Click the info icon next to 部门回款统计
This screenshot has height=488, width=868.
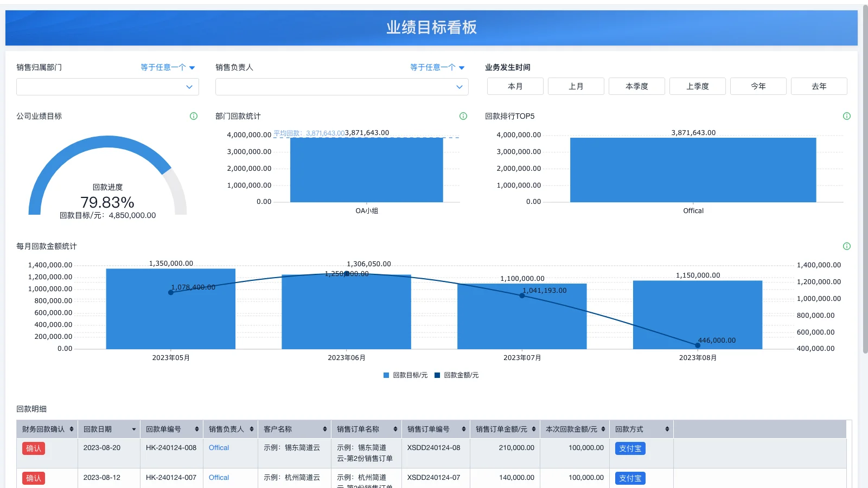pyautogui.click(x=463, y=115)
